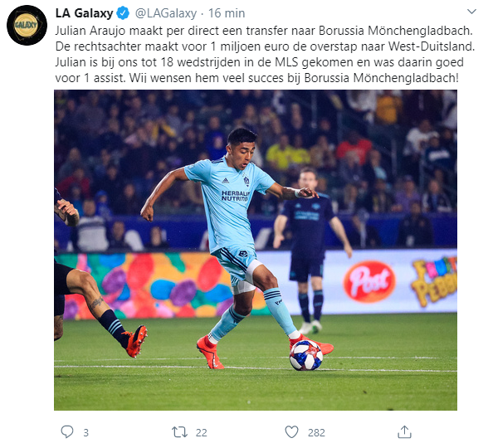Click the retweet count 22
The image size is (488, 448).
tap(202, 433)
